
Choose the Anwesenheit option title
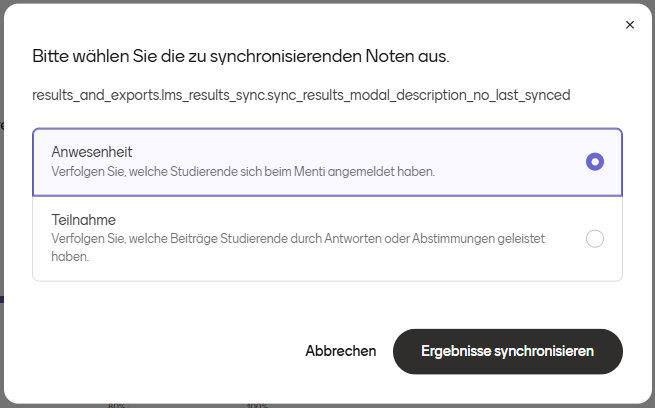tap(91, 152)
